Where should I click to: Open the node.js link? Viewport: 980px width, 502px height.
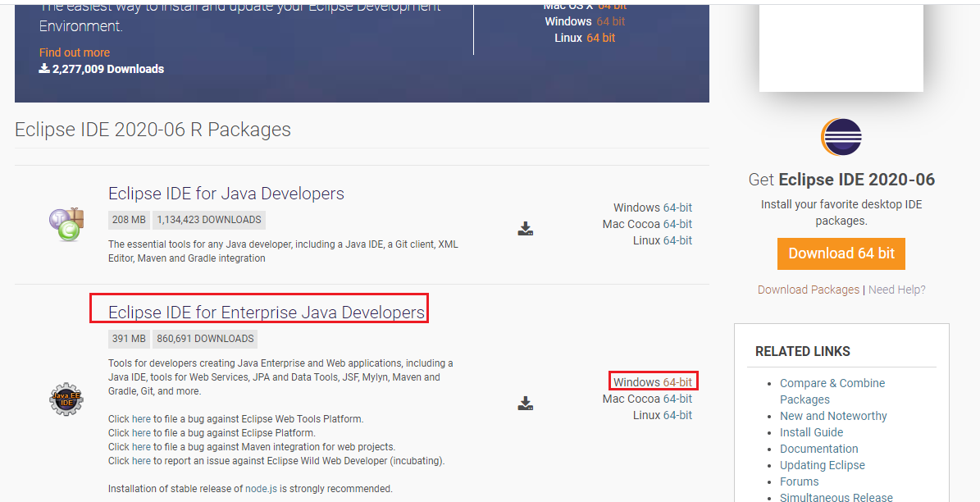pos(262,489)
